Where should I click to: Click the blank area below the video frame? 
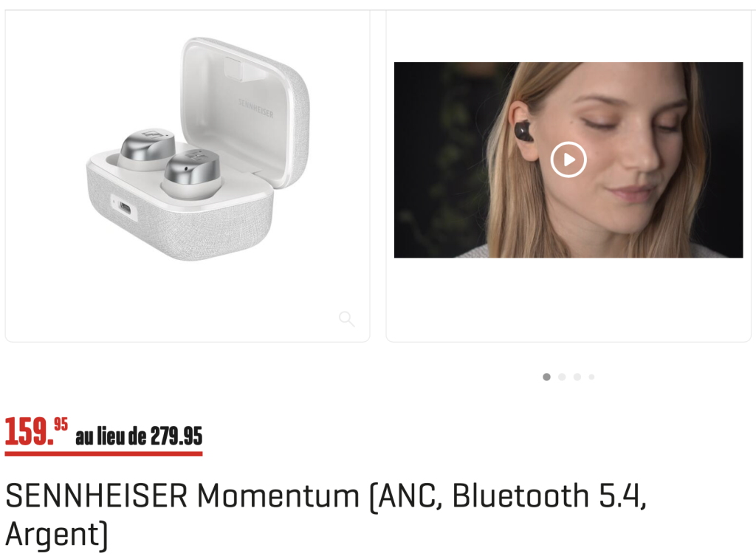(568, 299)
